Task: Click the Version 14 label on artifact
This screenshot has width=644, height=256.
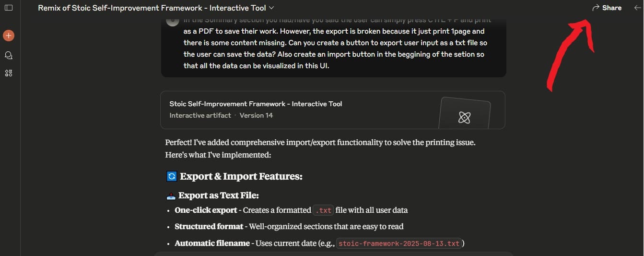Action: pyautogui.click(x=256, y=115)
